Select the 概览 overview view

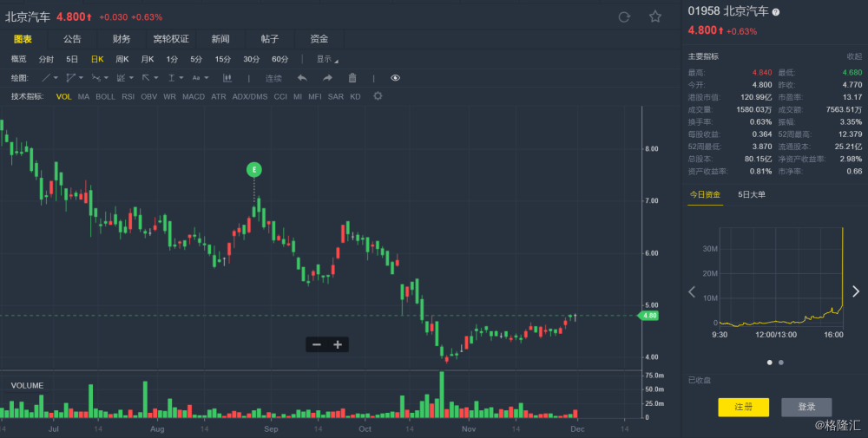19,59
